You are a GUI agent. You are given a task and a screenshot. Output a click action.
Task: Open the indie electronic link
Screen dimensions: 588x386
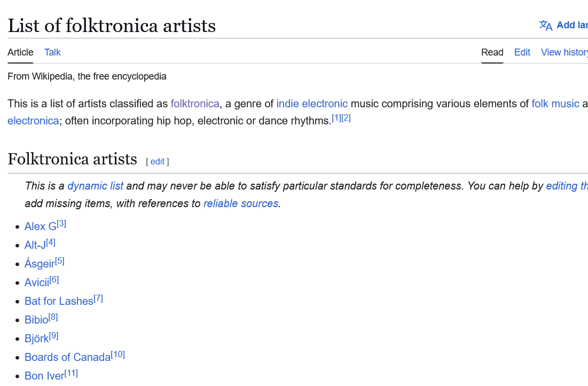pyautogui.click(x=312, y=104)
